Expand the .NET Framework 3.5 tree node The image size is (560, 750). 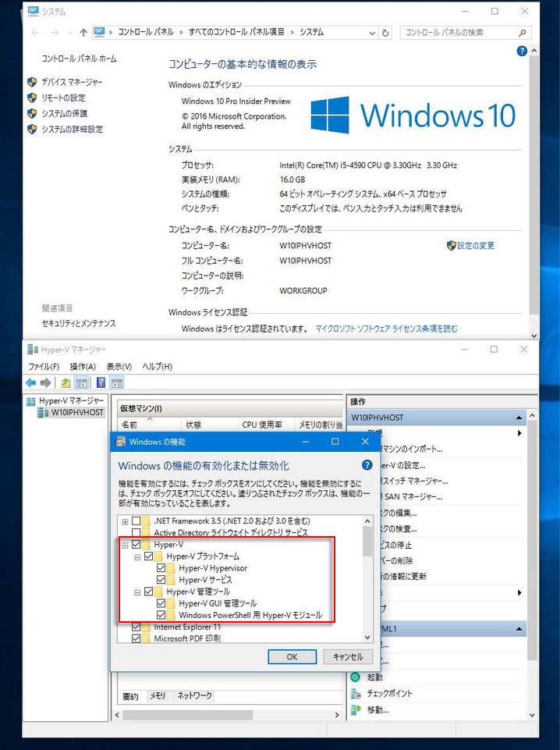[125, 521]
